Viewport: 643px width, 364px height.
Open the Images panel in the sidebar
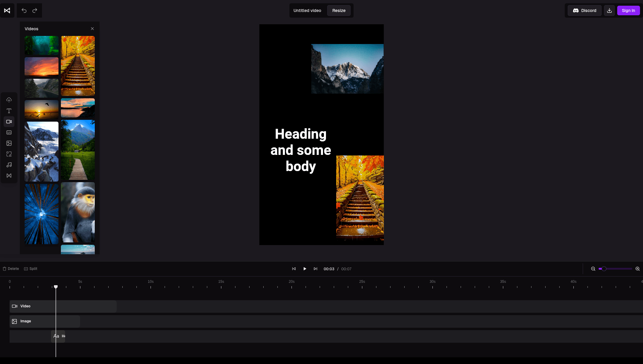[x=9, y=143]
